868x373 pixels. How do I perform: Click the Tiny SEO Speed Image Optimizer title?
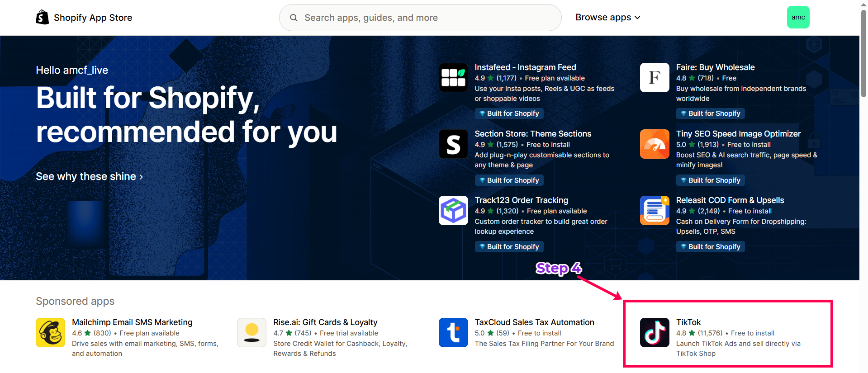(x=738, y=134)
